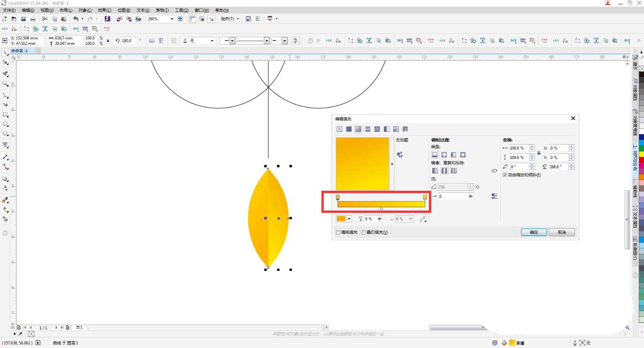The width and height of the screenshot is (644, 348).
Task: Click the PostScript fill icon in the dialog
Action: 405,129
